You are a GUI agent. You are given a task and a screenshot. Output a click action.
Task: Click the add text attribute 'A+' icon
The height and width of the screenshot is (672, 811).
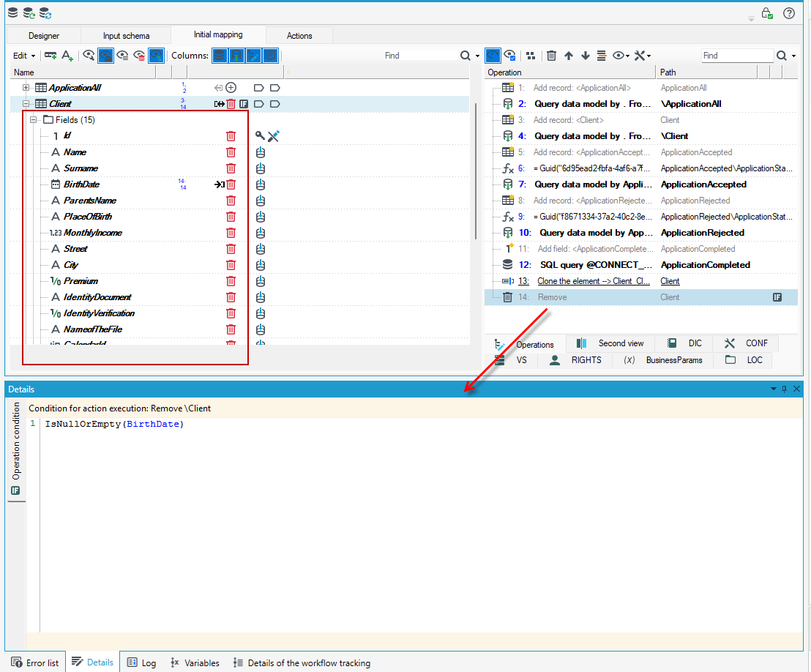click(x=67, y=56)
